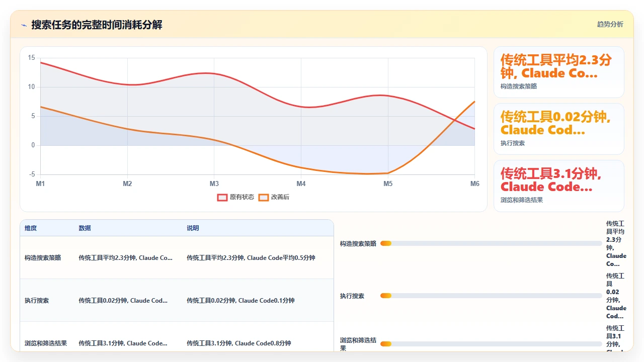Click the 3.1分钟 value right of the progress bar
Screen dimensions: 644x362
[x=616, y=338]
